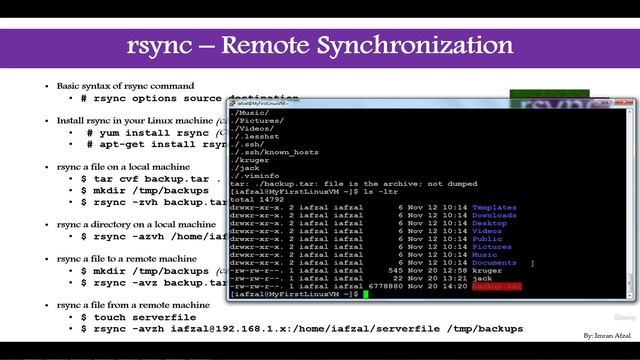
Task: Click the 'kruger' file name in ls output
Action: point(487,271)
